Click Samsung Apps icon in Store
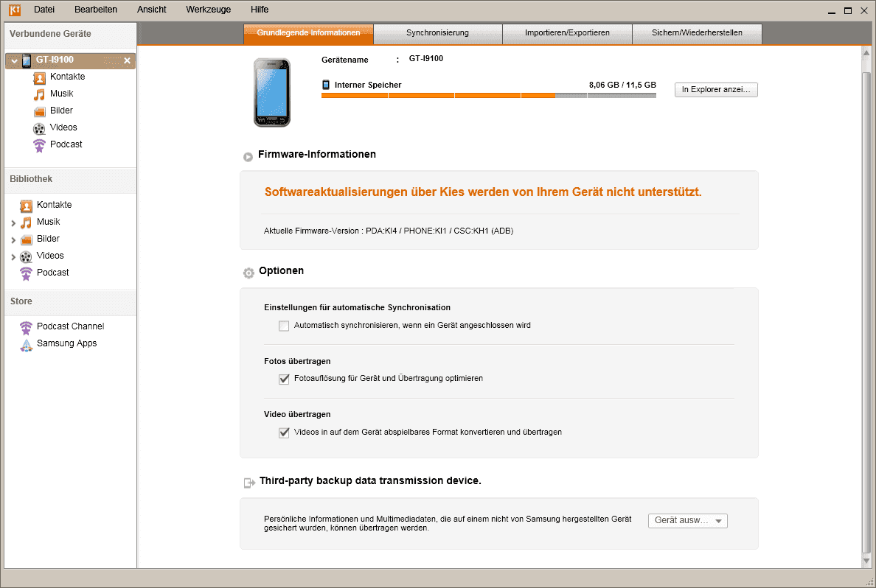Viewport: 876px width, 588px height. coord(27,345)
